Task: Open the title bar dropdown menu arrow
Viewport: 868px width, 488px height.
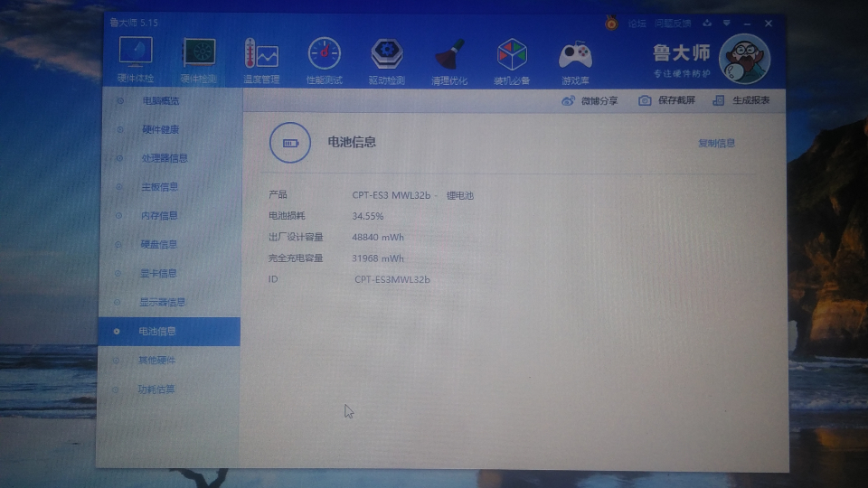Action: (726, 23)
